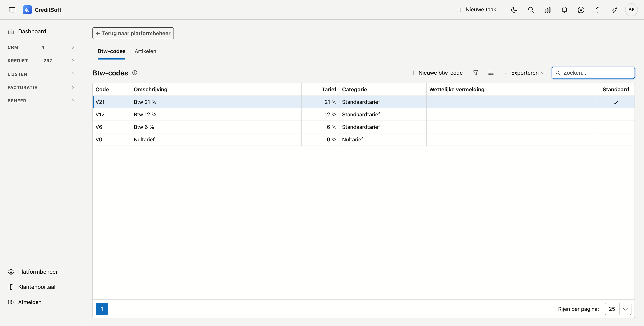Click Nieuwe taak in top bar
This screenshot has height=326, width=644.
click(x=477, y=10)
